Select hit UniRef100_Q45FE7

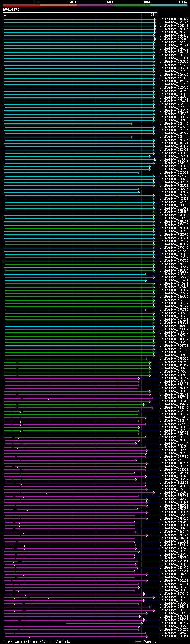coord(174,81)
